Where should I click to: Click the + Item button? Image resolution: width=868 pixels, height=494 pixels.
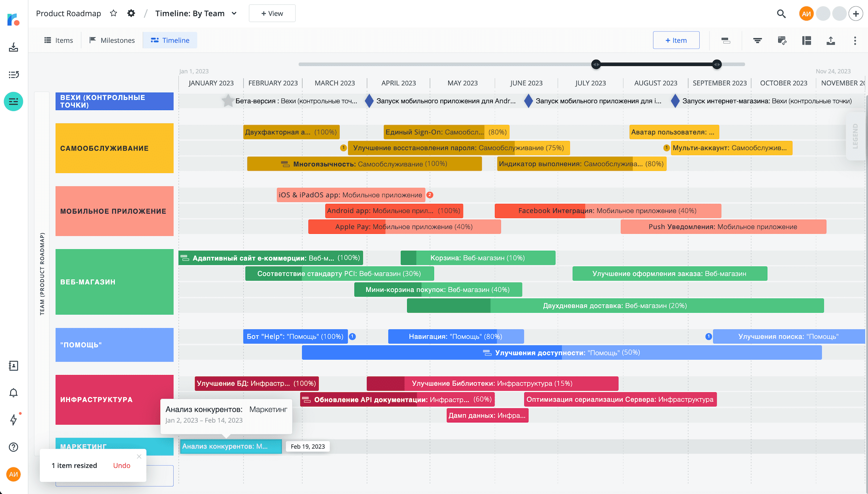click(676, 40)
